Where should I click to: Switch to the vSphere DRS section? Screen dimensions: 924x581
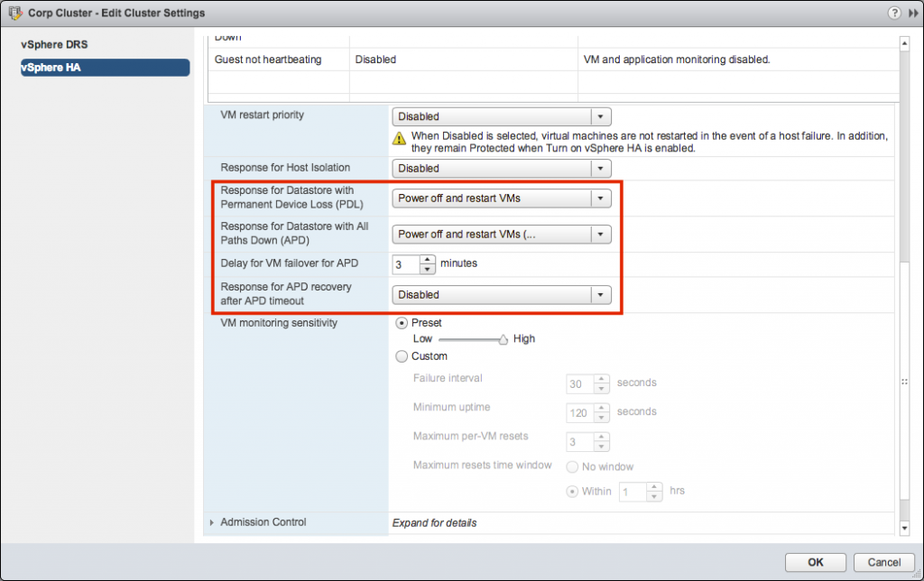[54, 45]
